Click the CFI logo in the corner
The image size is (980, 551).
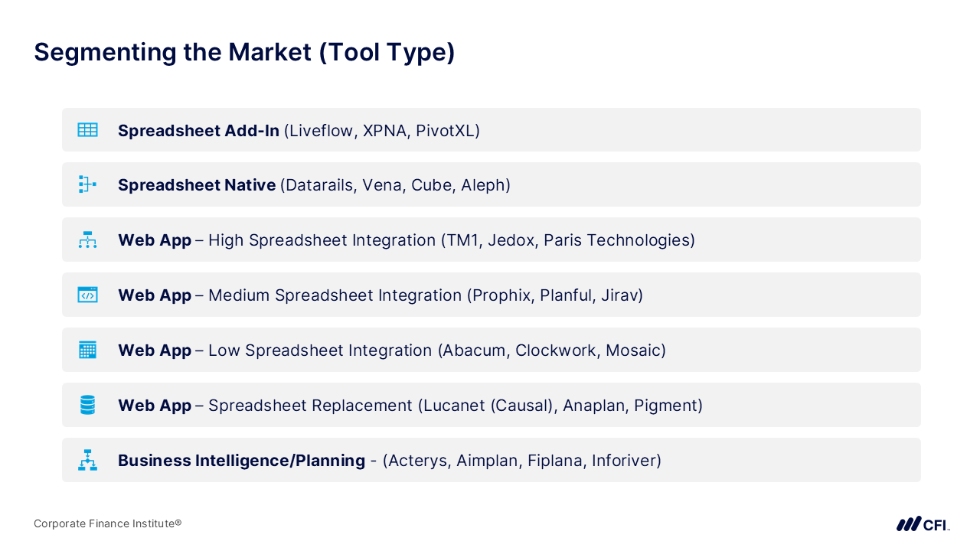pyautogui.click(x=923, y=524)
